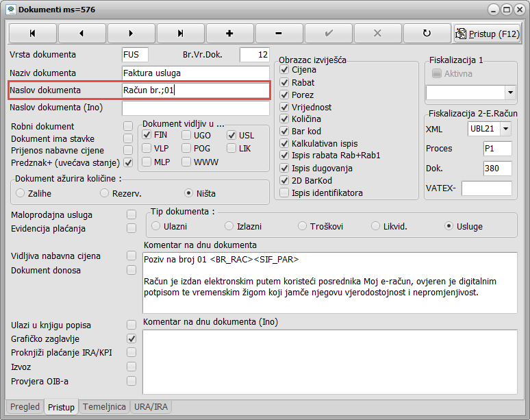The image size is (530, 420).
Task: Open the Temeljnica tab
Action: [x=104, y=407]
